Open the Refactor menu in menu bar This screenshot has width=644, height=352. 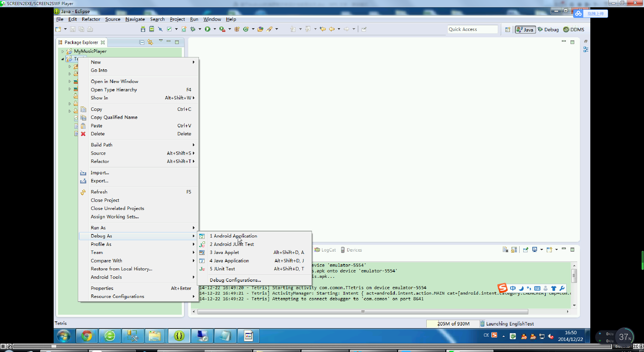click(91, 19)
